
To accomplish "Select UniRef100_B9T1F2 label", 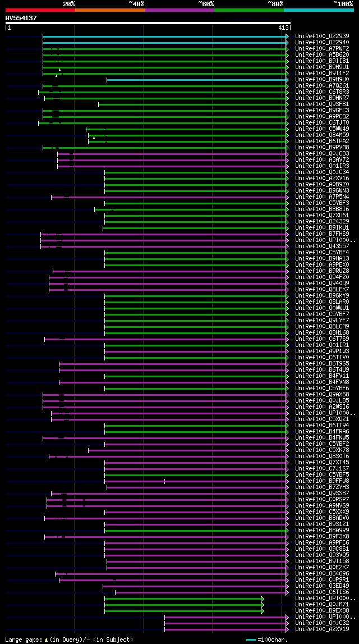I will coord(322,73).
